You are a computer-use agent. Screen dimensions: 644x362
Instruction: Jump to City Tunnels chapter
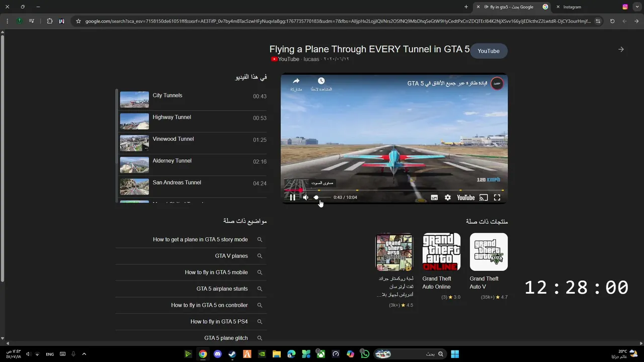pyautogui.click(x=193, y=99)
